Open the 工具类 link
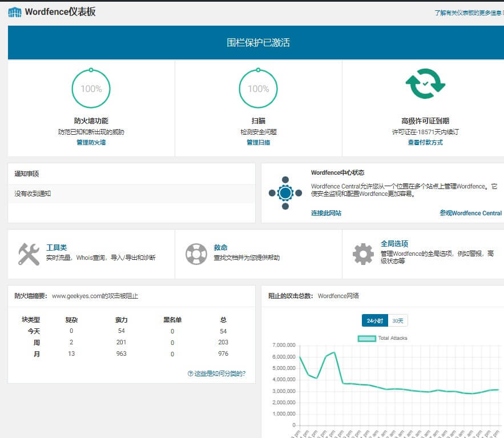This screenshot has width=504, height=438. click(57, 247)
